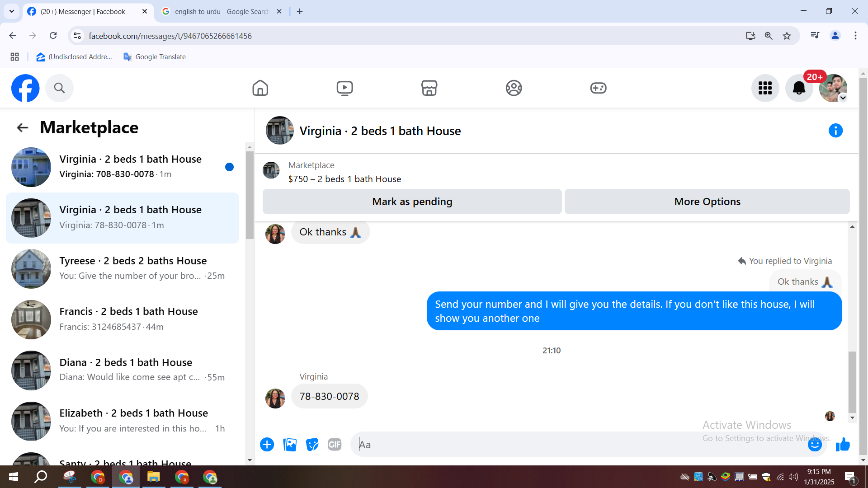Open Undisclosed Addre... bookmark
The height and width of the screenshot is (488, 868).
click(x=74, y=57)
